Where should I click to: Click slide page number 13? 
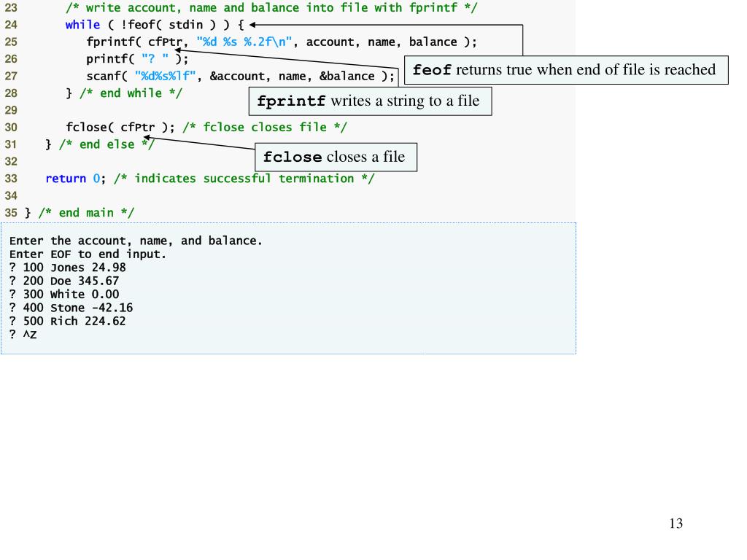(x=676, y=524)
